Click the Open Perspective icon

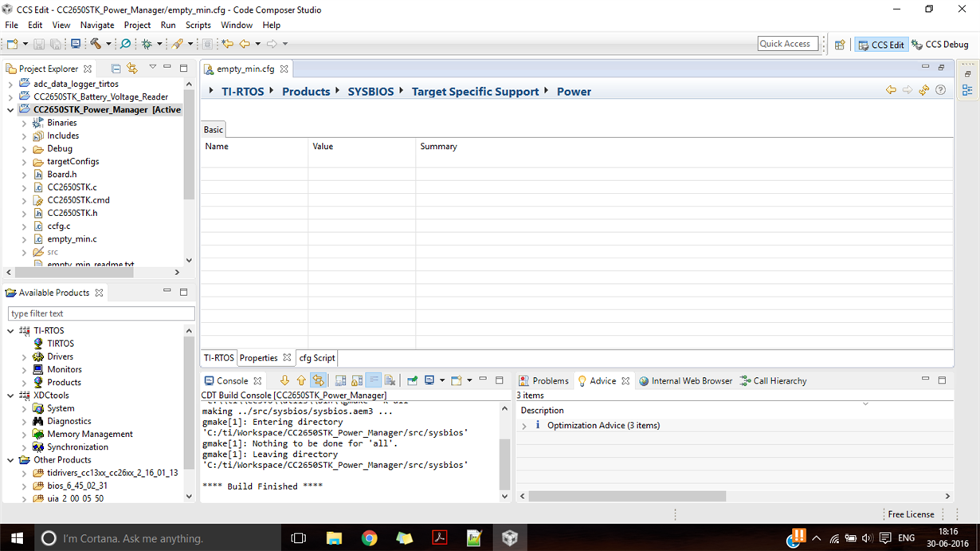(x=840, y=45)
